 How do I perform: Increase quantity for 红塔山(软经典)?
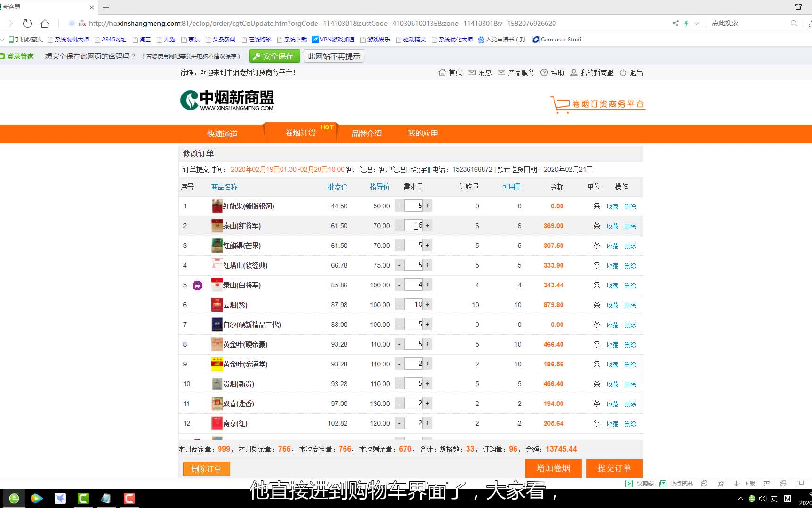pos(428,265)
